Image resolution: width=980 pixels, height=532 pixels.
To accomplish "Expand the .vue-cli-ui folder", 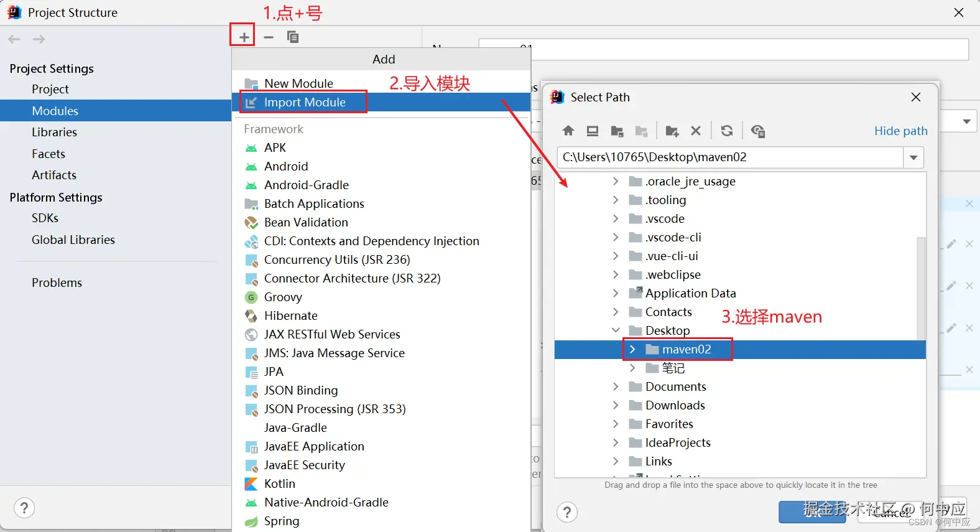I will (x=616, y=256).
